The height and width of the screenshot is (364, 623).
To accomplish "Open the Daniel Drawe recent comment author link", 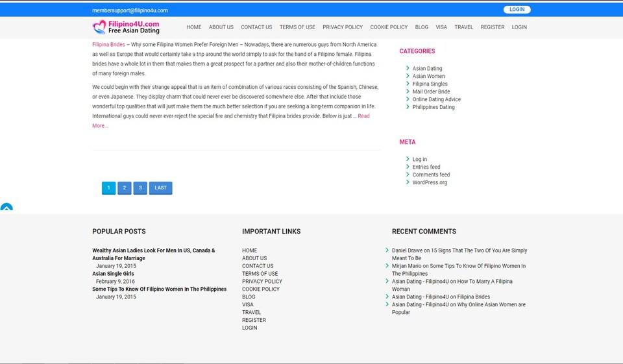I will [407, 250].
